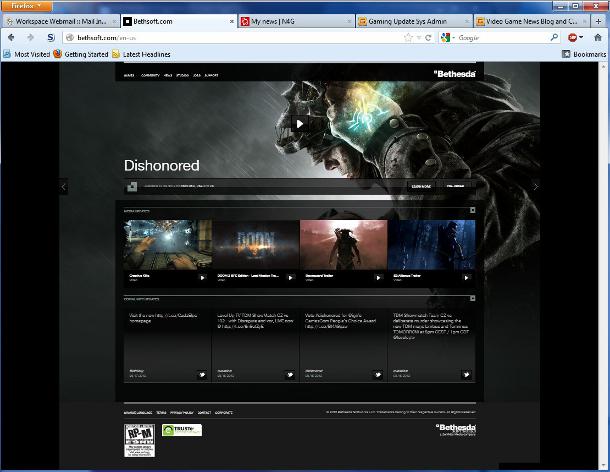This screenshot has width=610, height=472.
Task: Reload the page with refresh icon
Action: coord(428,38)
